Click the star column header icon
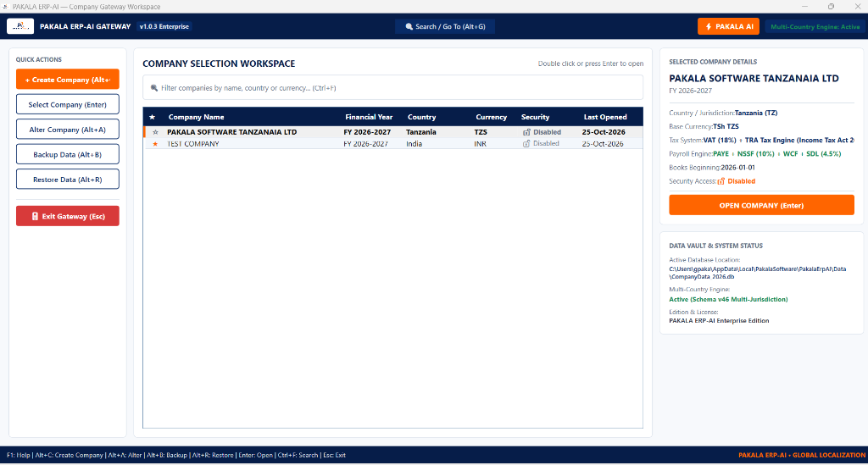 (x=153, y=117)
